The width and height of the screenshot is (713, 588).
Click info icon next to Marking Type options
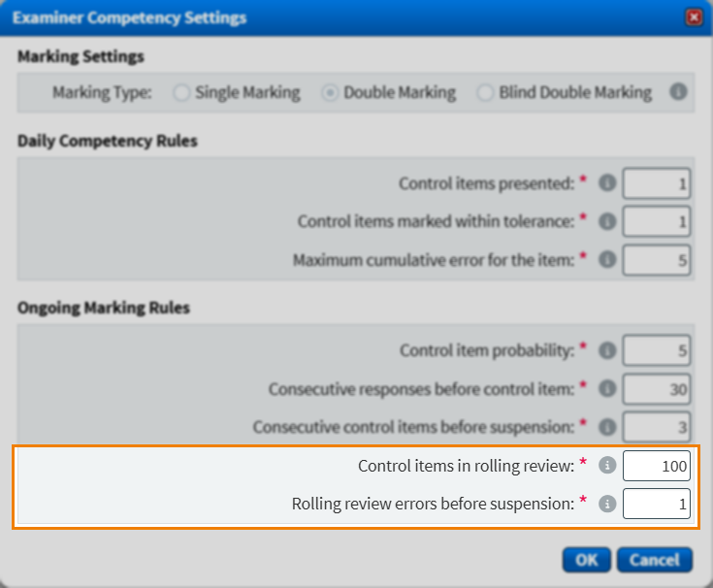tap(678, 92)
